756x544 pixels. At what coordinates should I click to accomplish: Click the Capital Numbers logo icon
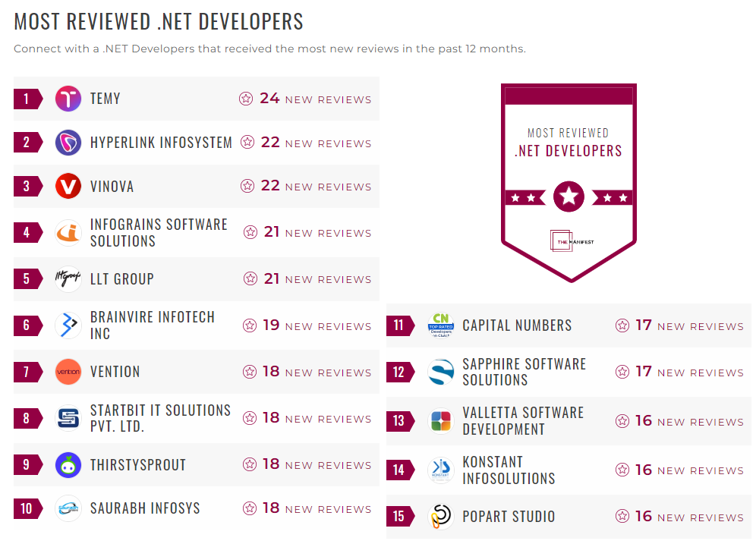pos(441,325)
